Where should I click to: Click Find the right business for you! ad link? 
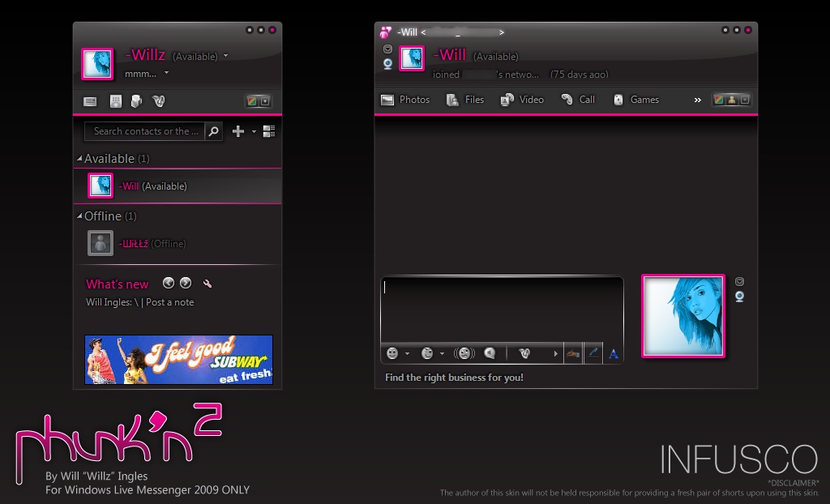(454, 378)
